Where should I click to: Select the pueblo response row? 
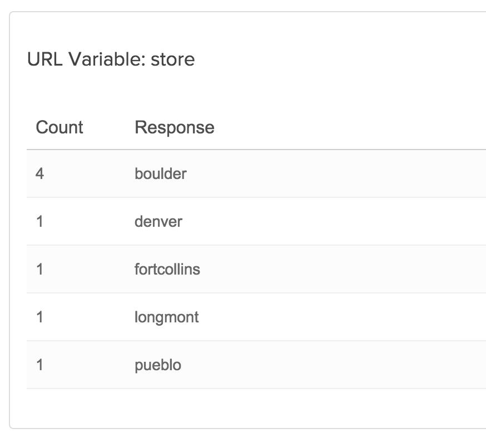pos(256,365)
